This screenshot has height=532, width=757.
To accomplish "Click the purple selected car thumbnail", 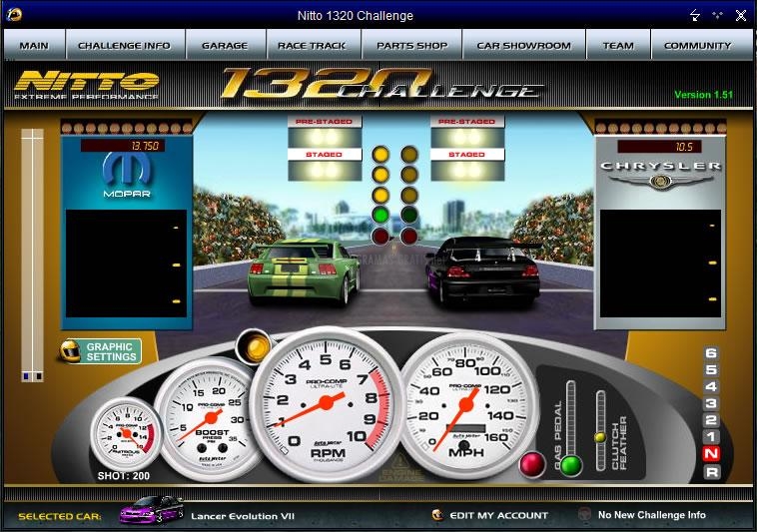I will pyautogui.click(x=152, y=510).
